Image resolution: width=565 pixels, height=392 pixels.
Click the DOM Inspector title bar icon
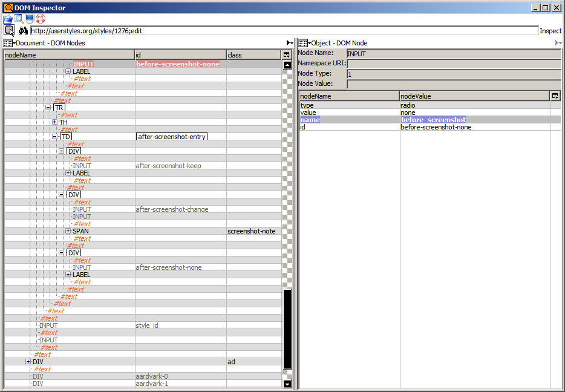8,8
